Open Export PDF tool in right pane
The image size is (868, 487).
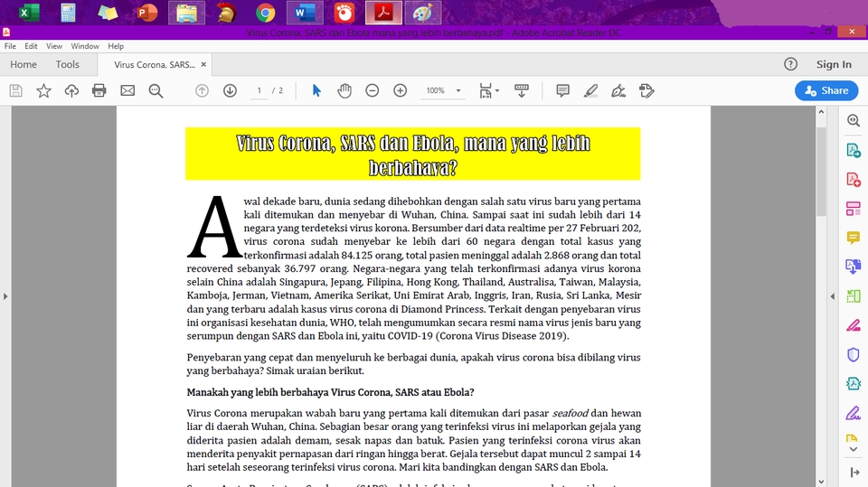[x=853, y=151]
